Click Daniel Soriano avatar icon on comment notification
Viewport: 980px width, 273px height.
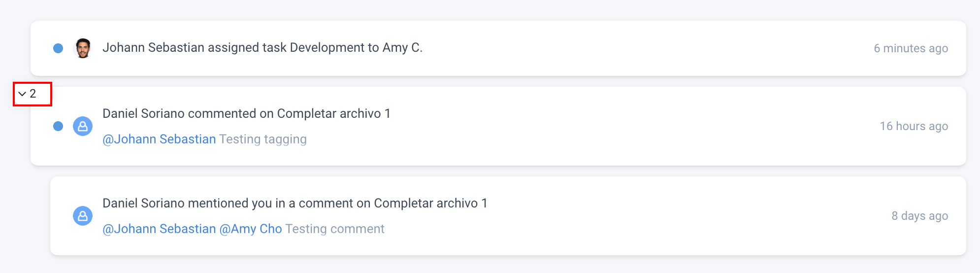point(83,126)
